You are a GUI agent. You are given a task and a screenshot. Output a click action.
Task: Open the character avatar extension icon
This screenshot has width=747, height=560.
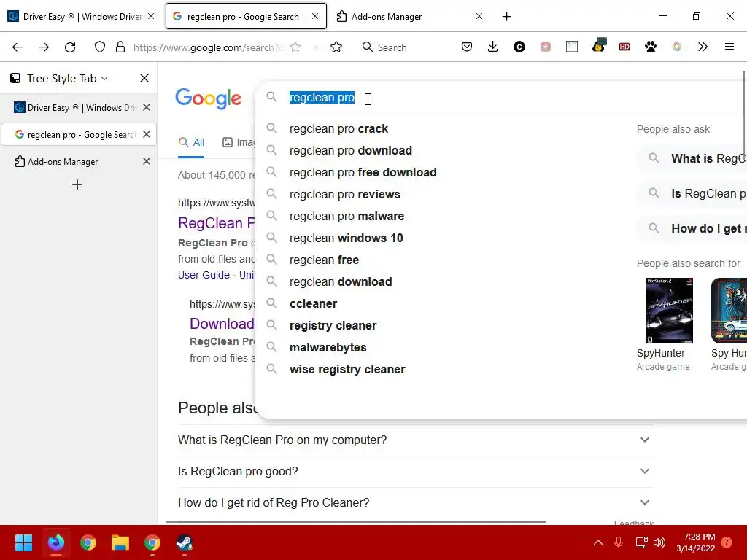(x=599, y=46)
